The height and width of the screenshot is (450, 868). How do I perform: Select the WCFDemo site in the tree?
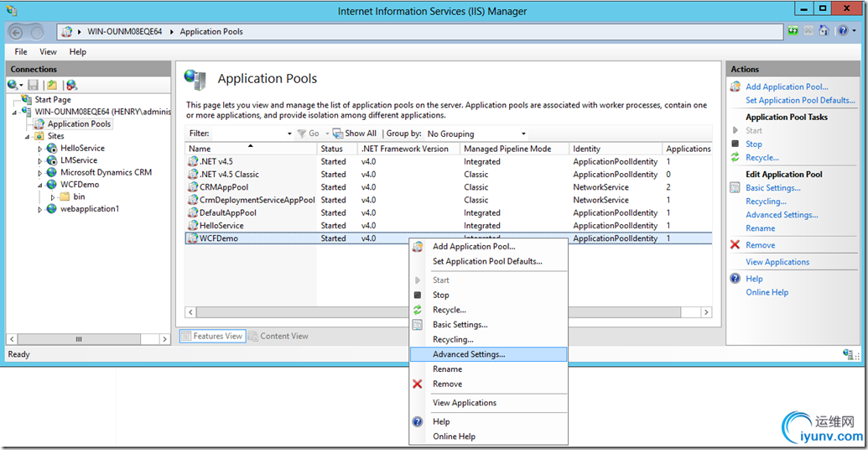click(80, 185)
